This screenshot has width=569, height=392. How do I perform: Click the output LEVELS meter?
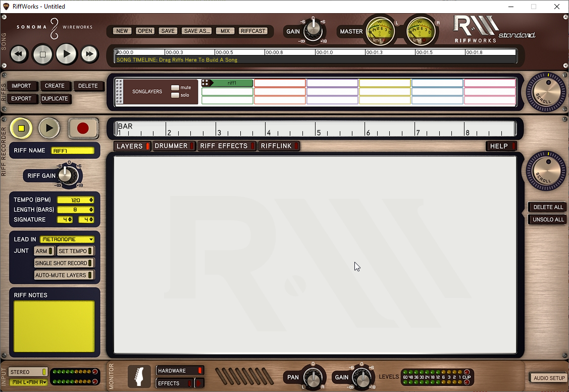pos(436,377)
